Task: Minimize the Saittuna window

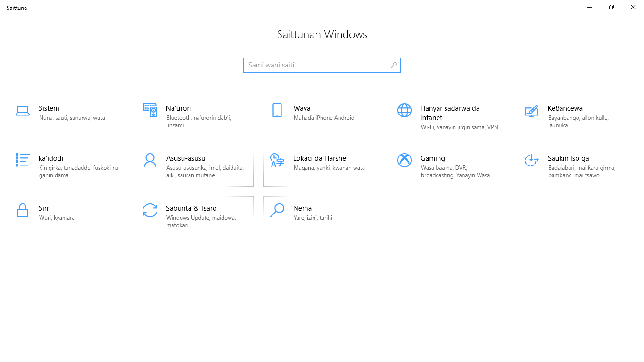Action: [590, 7]
